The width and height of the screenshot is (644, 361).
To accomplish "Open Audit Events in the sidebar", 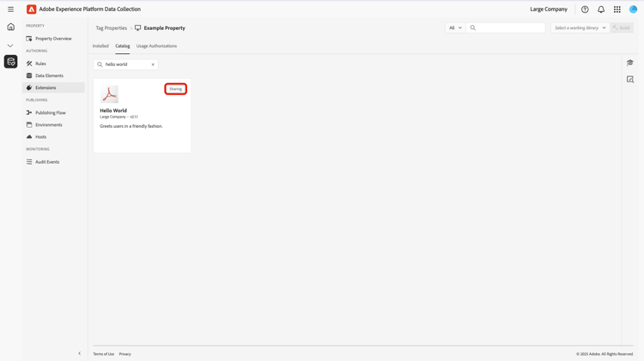I will (x=53, y=161).
